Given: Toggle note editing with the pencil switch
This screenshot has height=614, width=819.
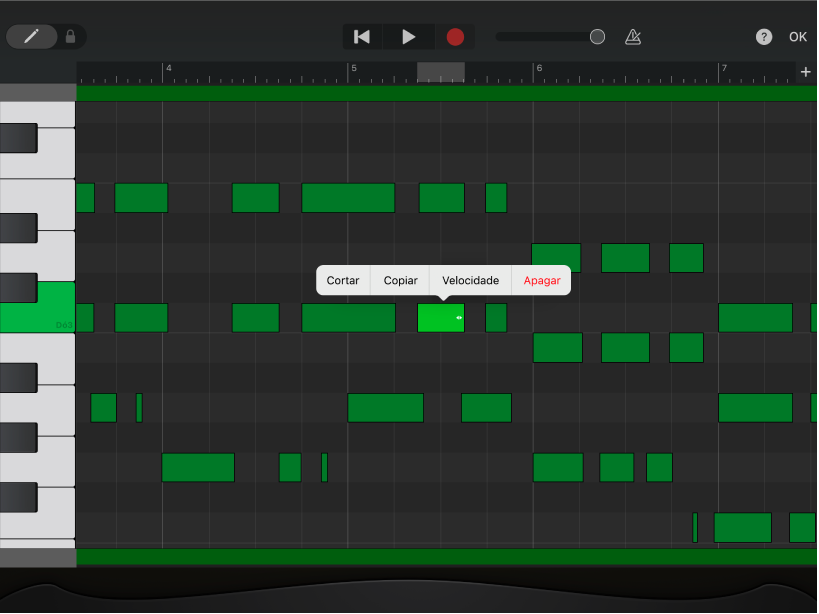Looking at the screenshot, I should coord(32,35).
